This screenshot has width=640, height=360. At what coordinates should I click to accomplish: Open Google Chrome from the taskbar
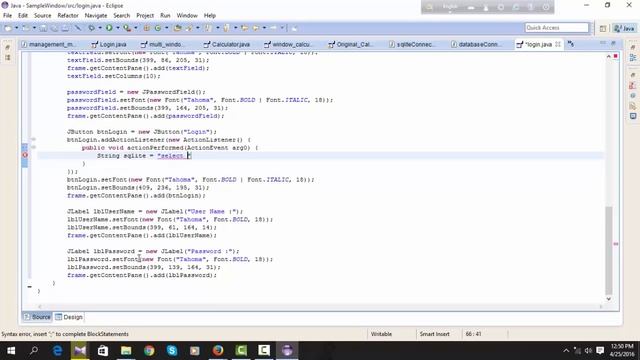tap(149, 351)
